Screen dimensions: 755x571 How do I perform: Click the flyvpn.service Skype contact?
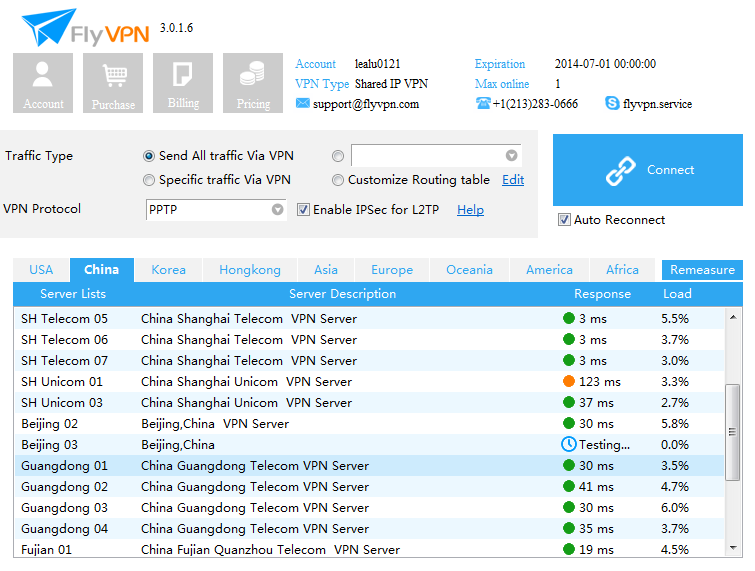[x=657, y=104]
